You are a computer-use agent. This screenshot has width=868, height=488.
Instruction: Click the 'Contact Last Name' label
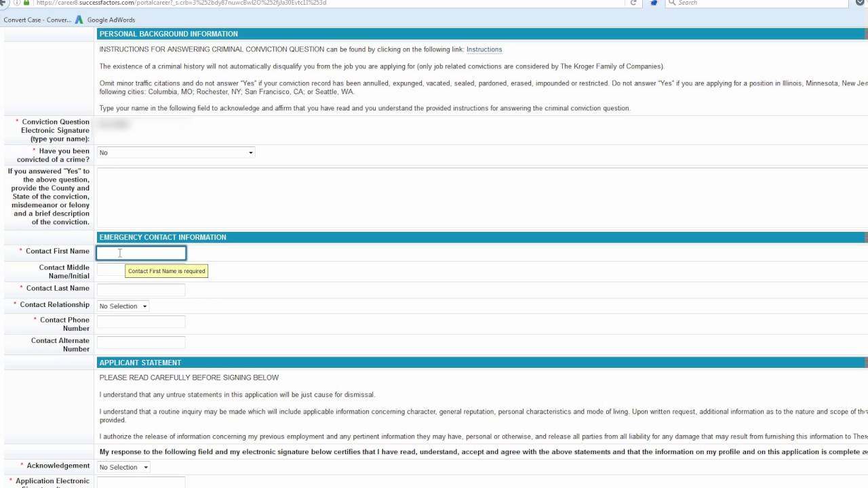[58, 288]
